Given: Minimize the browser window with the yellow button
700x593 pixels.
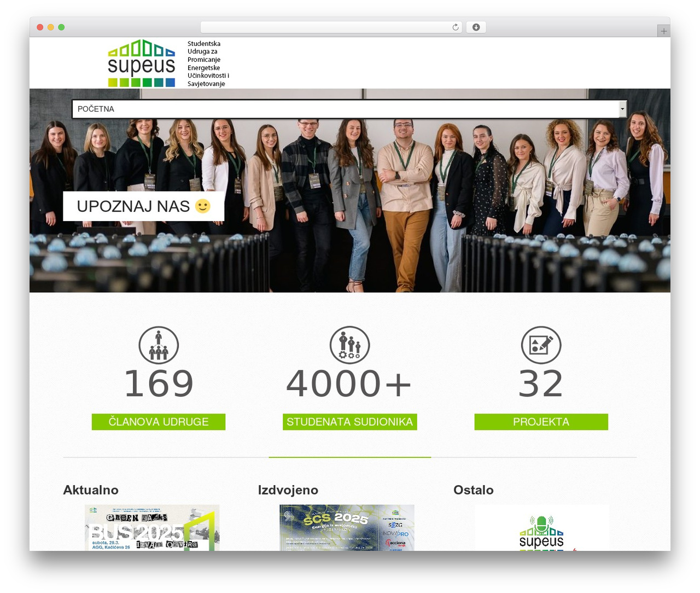Looking at the screenshot, I should (50, 27).
